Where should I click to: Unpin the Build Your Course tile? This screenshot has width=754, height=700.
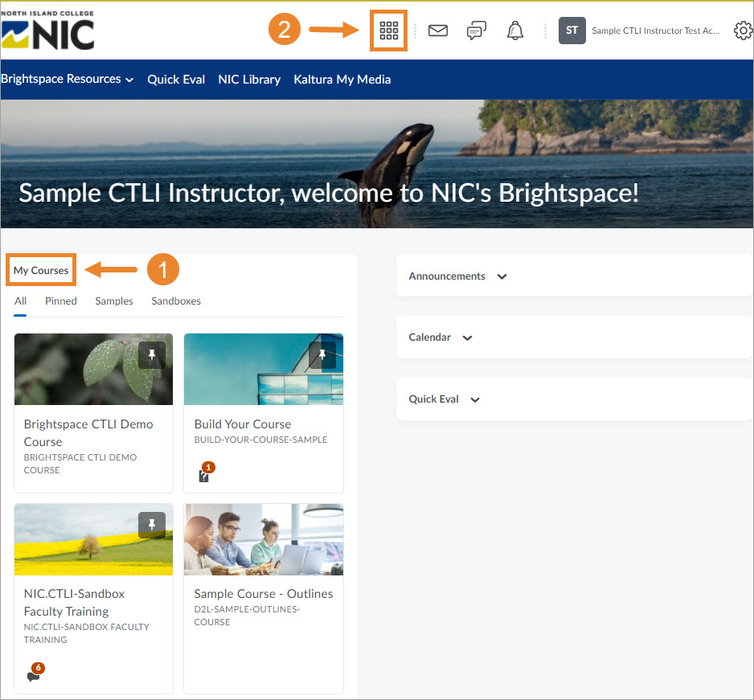[322, 355]
